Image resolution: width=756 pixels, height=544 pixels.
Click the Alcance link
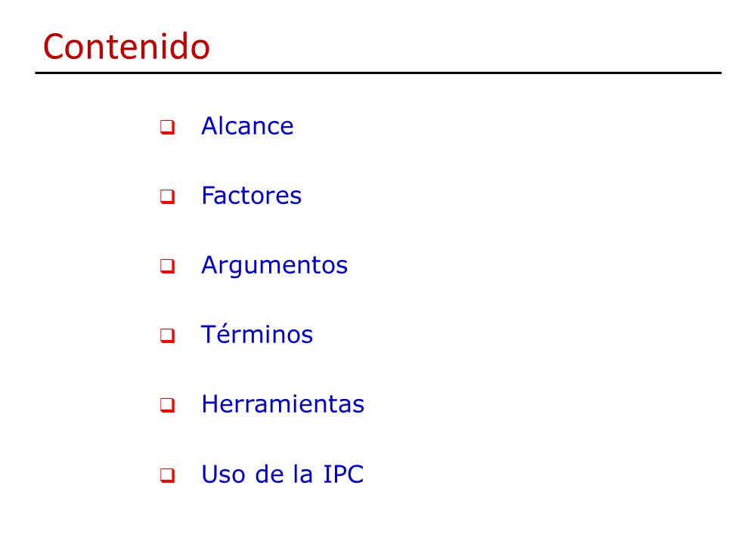[247, 126]
